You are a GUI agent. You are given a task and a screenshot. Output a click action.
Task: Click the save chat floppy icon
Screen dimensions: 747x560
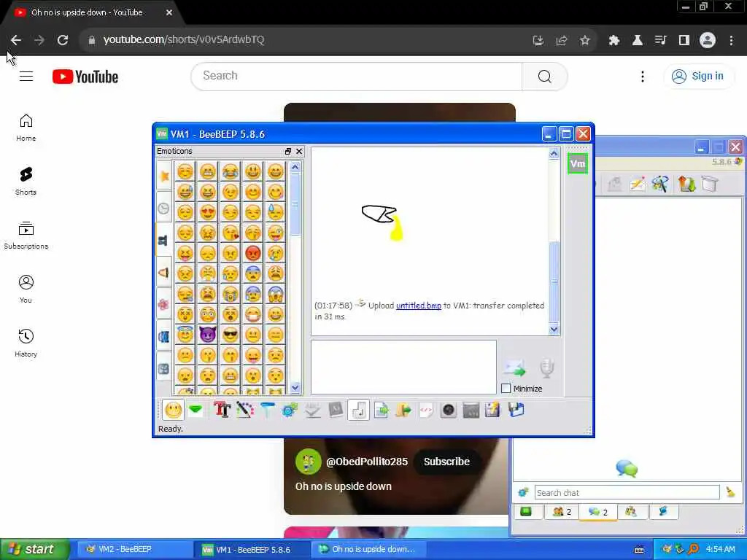(x=492, y=410)
